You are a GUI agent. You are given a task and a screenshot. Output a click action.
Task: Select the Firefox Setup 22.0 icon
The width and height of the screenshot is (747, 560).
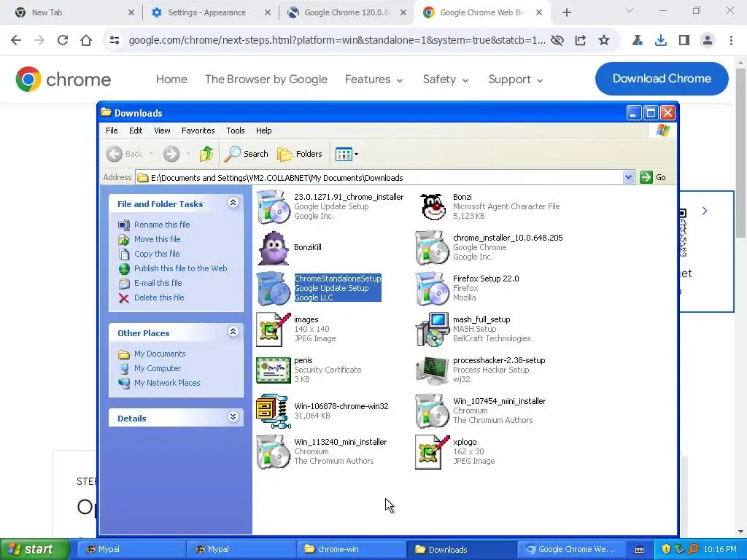click(432, 289)
